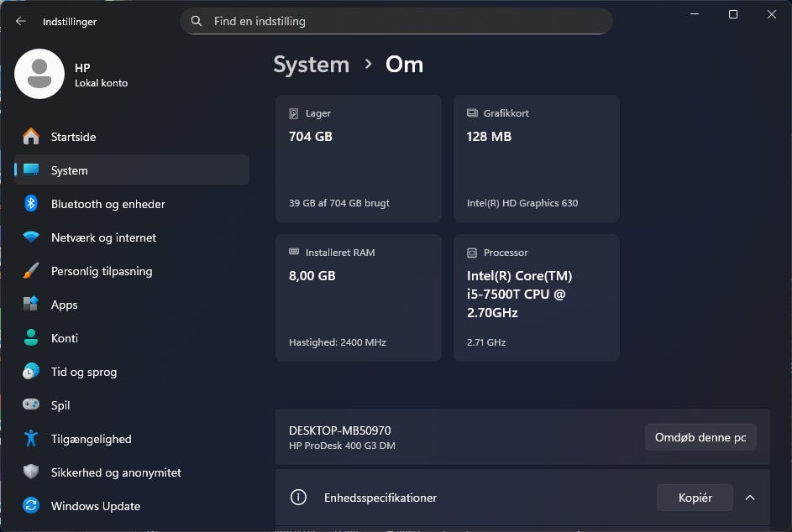The image size is (792, 532).
Task: Collapse the Enhedsspecifikationer section chevron
Action: pos(750,498)
